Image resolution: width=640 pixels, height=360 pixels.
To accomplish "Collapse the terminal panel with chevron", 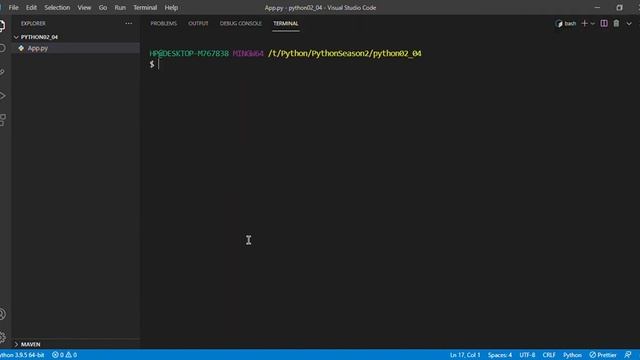I will (629, 24).
